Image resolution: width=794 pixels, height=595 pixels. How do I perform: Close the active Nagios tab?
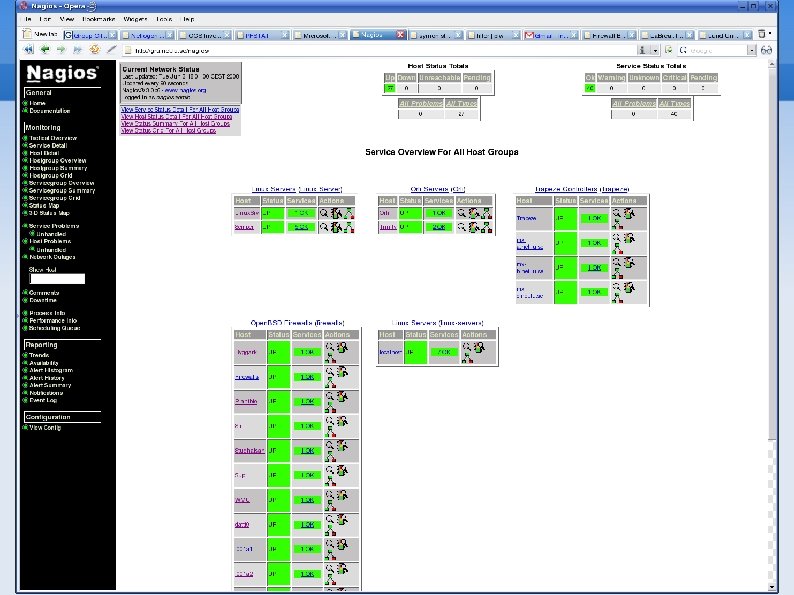(x=401, y=34)
